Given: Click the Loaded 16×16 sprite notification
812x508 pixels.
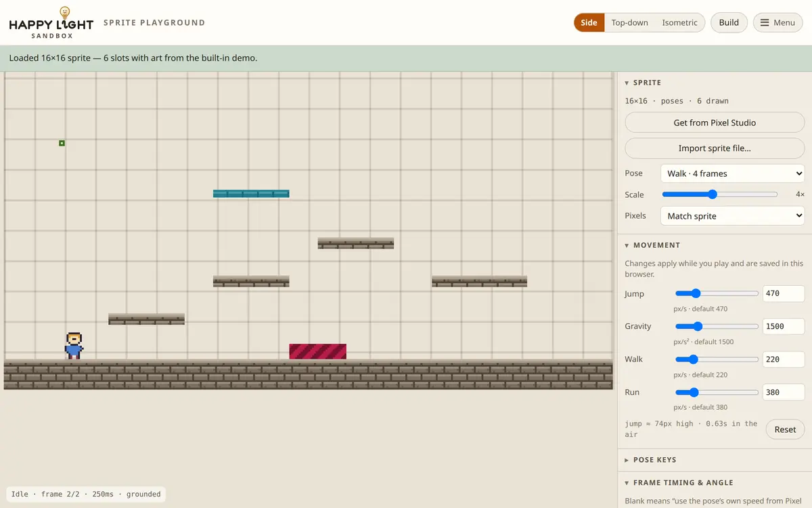Looking at the screenshot, I should coord(133,58).
